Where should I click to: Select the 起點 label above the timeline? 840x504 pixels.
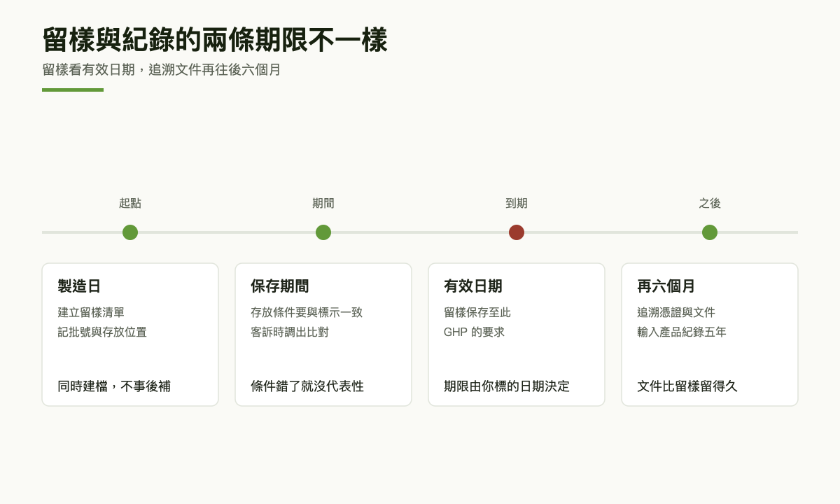[130, 203]
